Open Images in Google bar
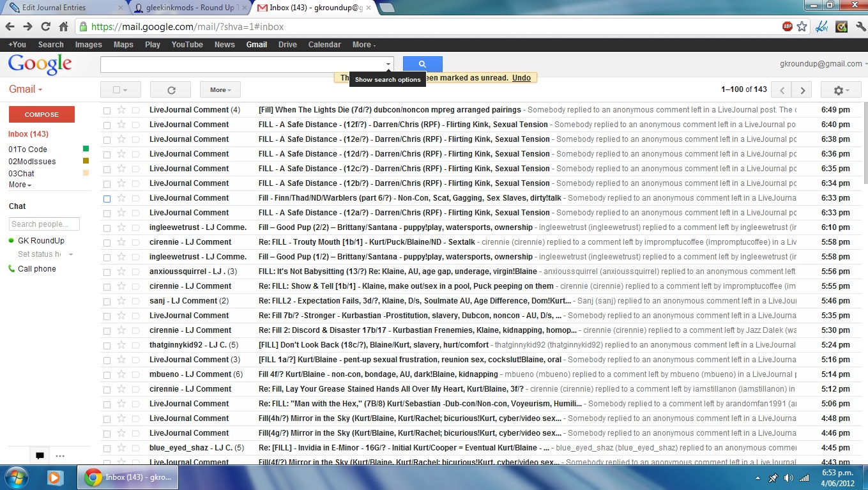The image size is (868, 490). [x=89, y=45]
